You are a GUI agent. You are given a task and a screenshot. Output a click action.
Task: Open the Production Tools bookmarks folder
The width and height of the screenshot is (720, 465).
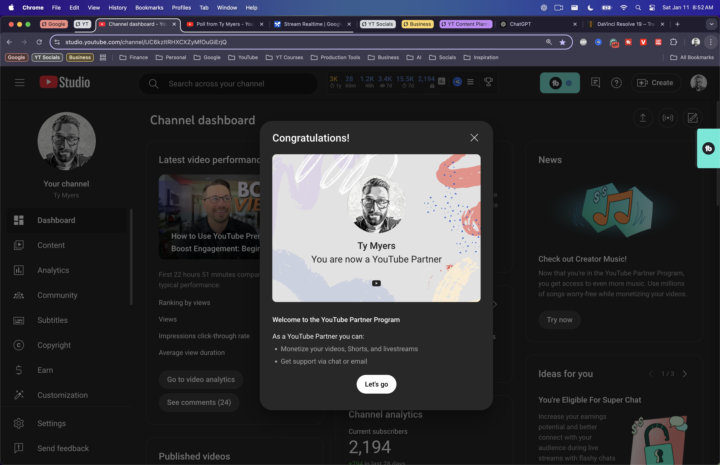pyautogui.click(x=336, y=57)
